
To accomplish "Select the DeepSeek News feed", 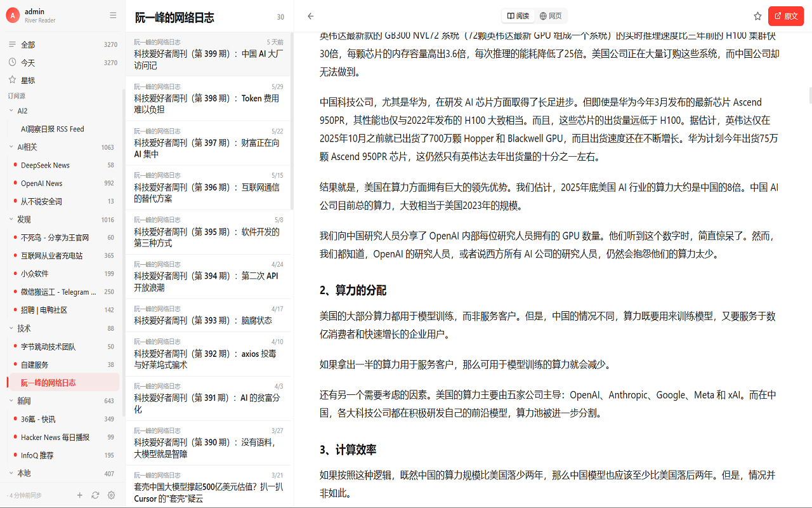I will 63,165.
